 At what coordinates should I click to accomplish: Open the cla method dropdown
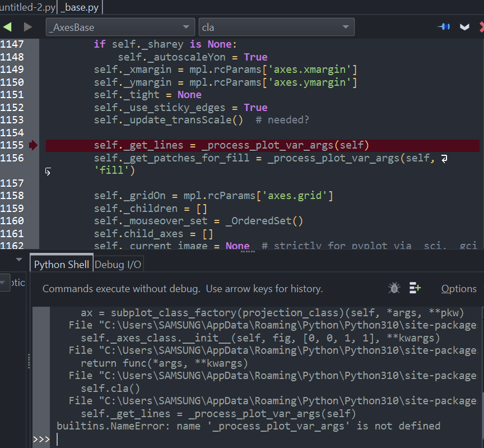click(277, 26)
